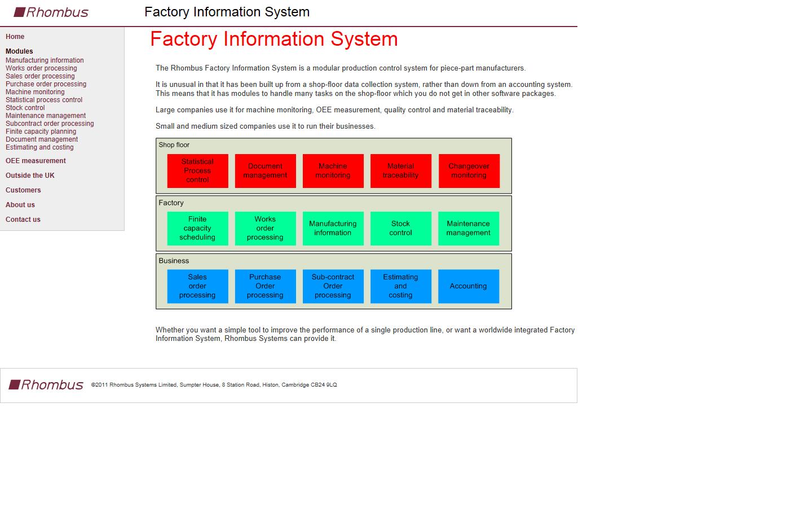Open the Customers page link
Viewport: 812px width, 508px height.
click(23, 190)
